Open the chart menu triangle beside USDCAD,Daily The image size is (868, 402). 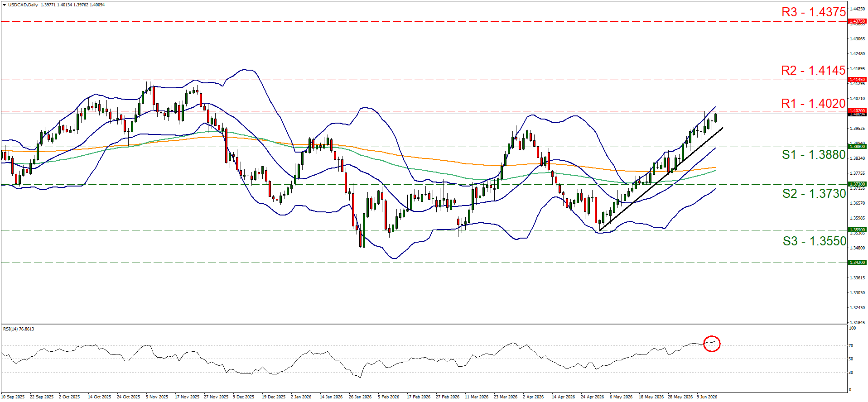[4, 5]
